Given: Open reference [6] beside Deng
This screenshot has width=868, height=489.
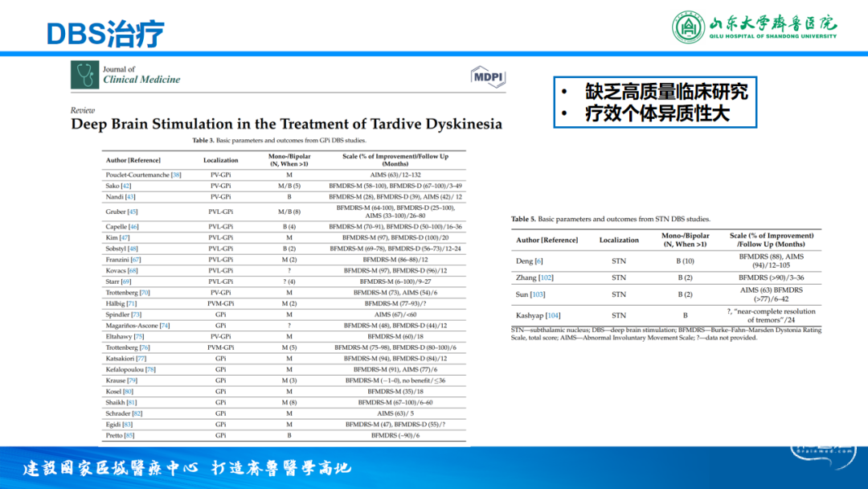Looking at the screenshot, I should point(538,261).
